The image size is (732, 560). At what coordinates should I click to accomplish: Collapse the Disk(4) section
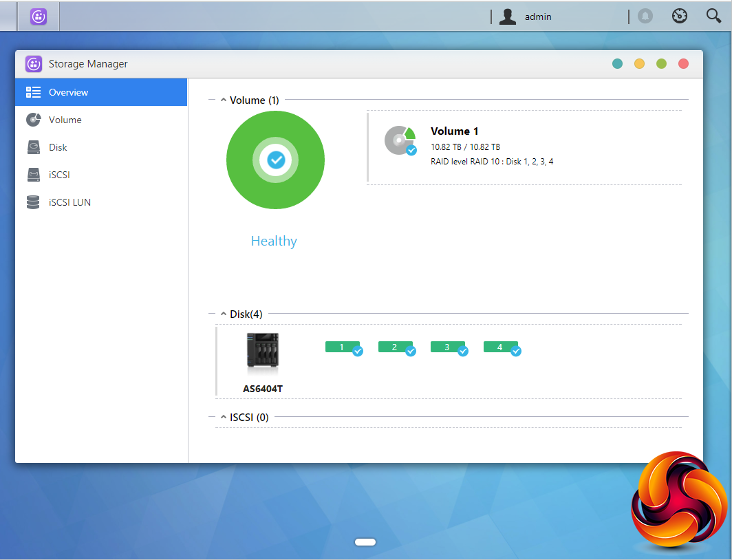click(224, 314)
